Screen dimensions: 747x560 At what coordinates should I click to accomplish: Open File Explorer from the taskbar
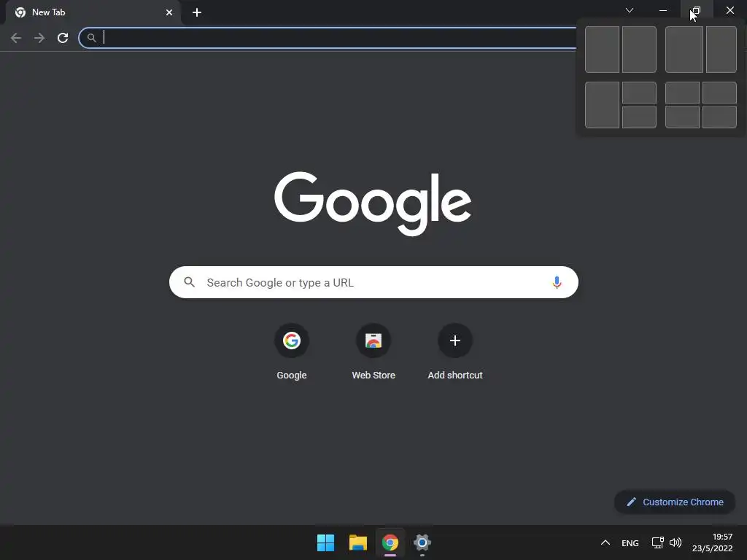click(357, 542)
